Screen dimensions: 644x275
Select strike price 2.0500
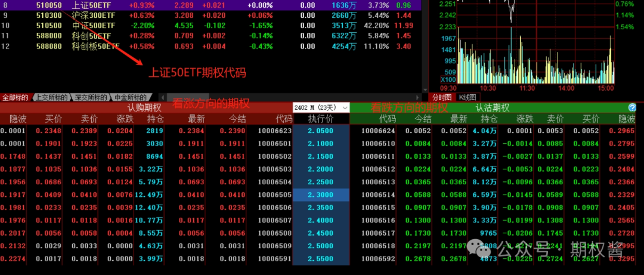pyautogui.click(x=321, y=131)
